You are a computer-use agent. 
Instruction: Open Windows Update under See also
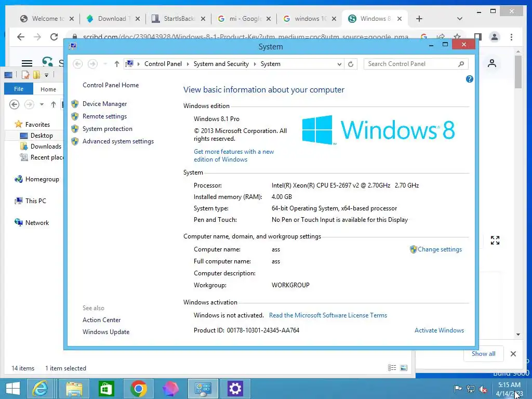106,332
